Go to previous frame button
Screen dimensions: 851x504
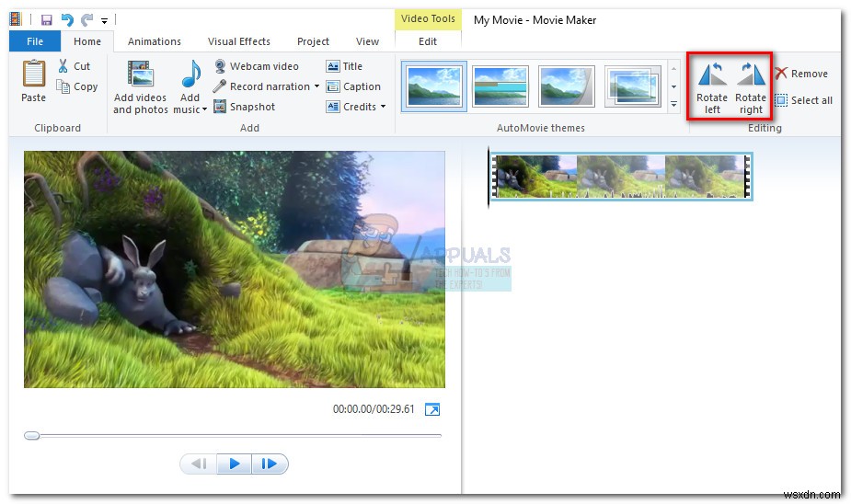tap(199, 464)
